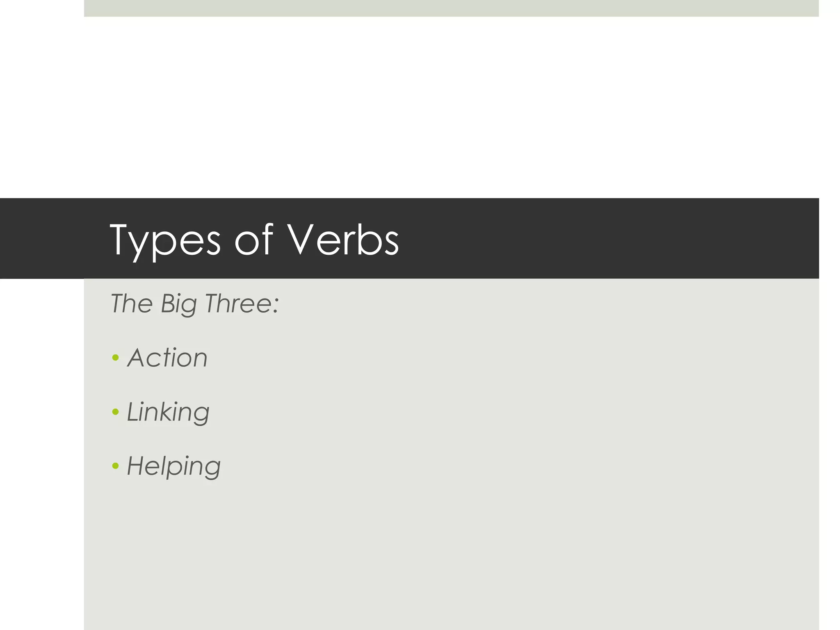The image size is (840, 630).
Task: Click the light gray bar at slide top
Action: [x=451, y=8]
